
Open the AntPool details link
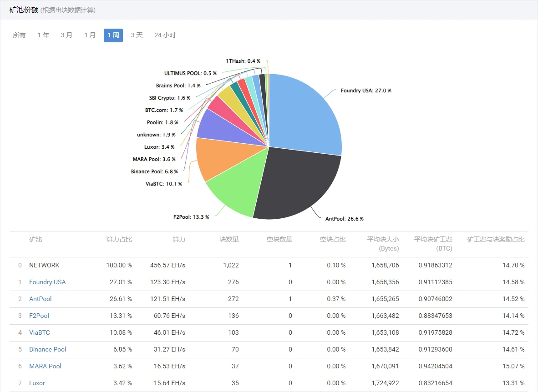40,299
